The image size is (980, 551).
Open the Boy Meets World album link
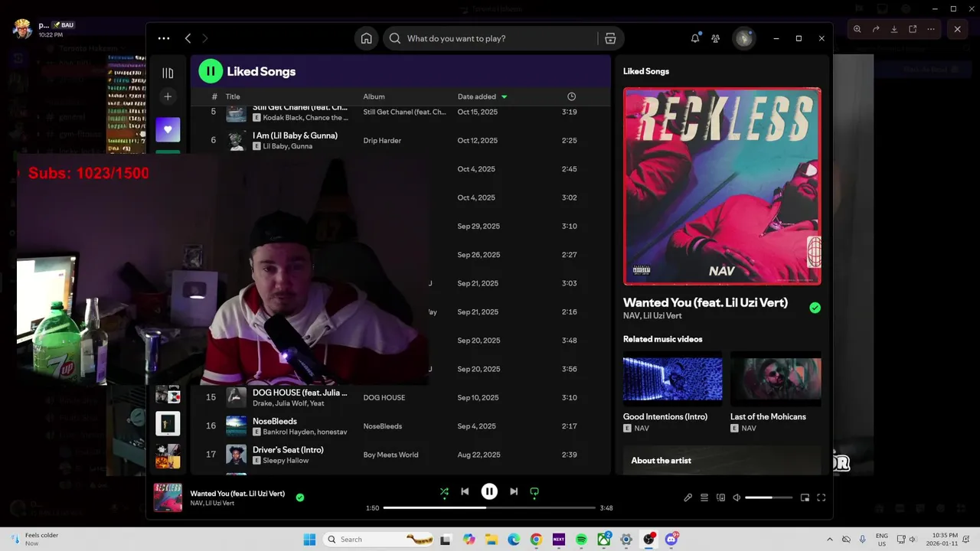coord(390,455)
